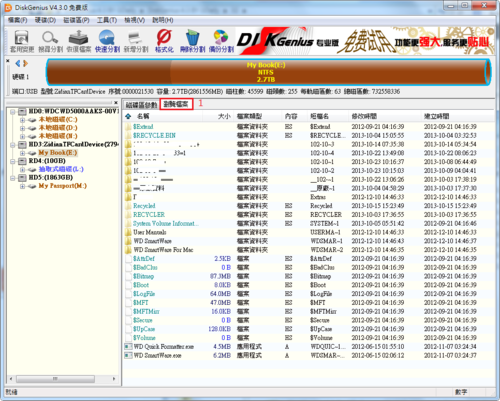500x401 pixels.
Task: Click the disk tree scrollbar right arrow
Action: 114,379
